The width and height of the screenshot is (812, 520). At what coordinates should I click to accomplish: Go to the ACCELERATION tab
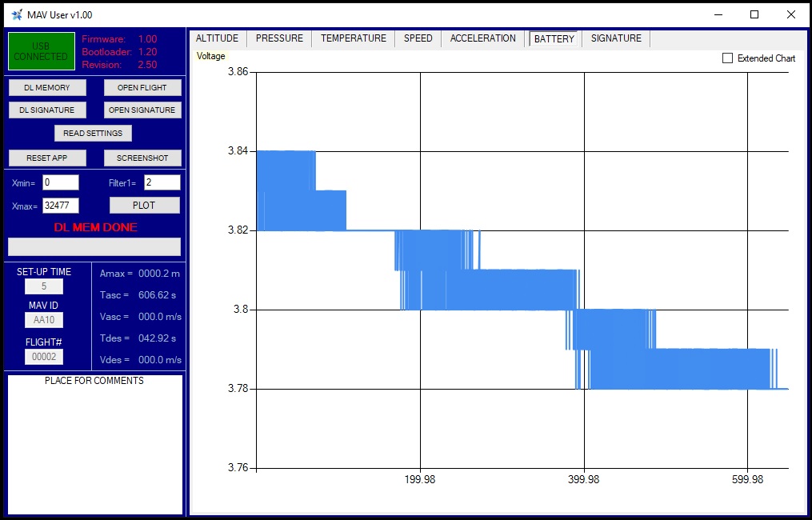point(482,38)
